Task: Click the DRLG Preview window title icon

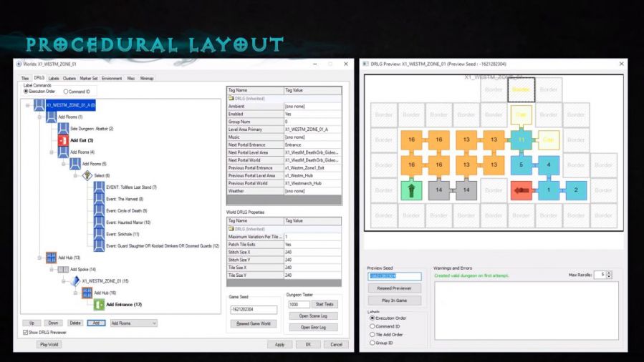Action: click(x=365, y=64)
